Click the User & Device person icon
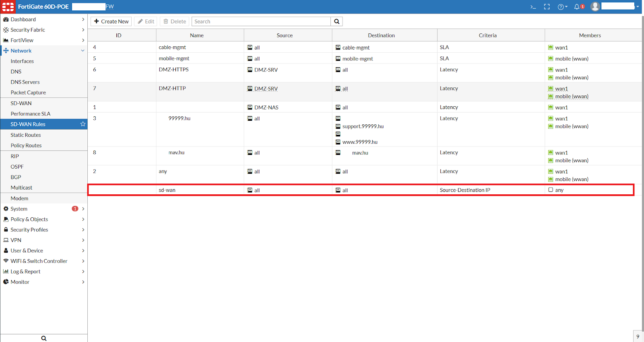This screenshot has width=644, height=342. point(6,251)
